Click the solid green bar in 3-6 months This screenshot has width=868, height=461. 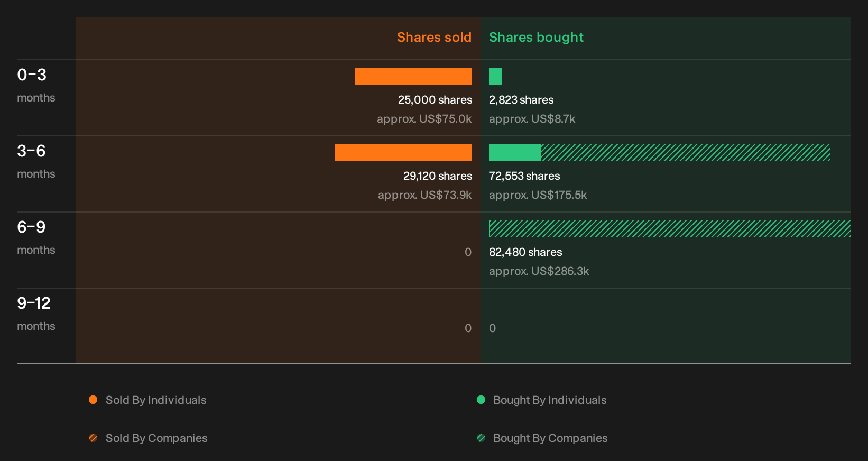coord(515,152)
